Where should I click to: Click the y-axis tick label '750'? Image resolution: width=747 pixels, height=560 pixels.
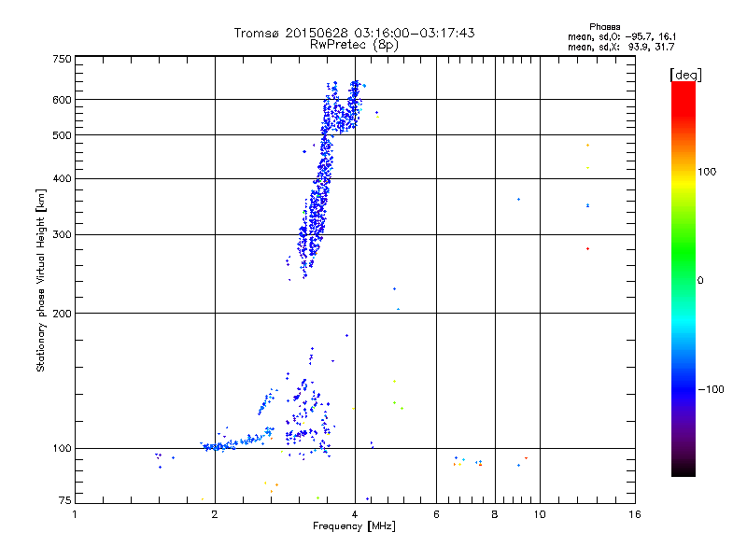point(62,59)
